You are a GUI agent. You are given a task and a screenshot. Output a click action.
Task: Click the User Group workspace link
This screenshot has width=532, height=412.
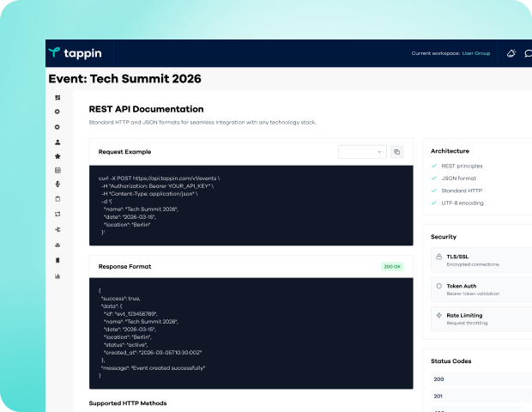476,53
